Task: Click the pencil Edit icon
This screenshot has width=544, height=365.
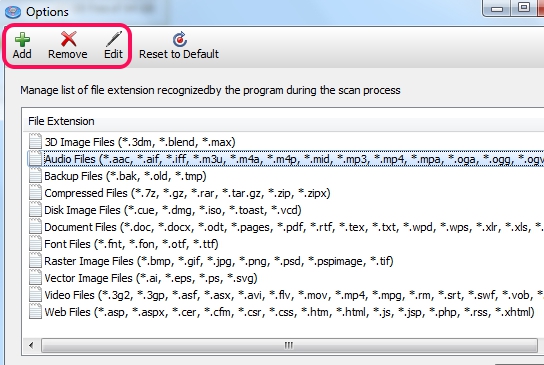Action: pos(114,39)
